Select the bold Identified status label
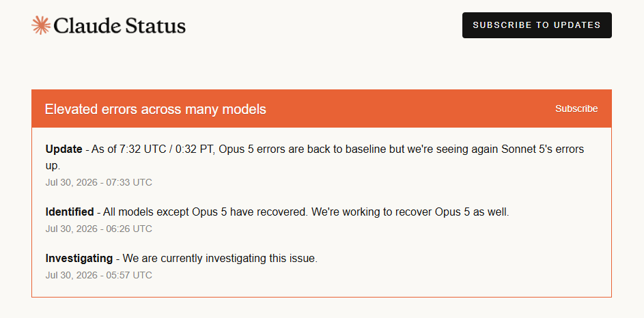 pyautogui.click(x=70, y=212)
